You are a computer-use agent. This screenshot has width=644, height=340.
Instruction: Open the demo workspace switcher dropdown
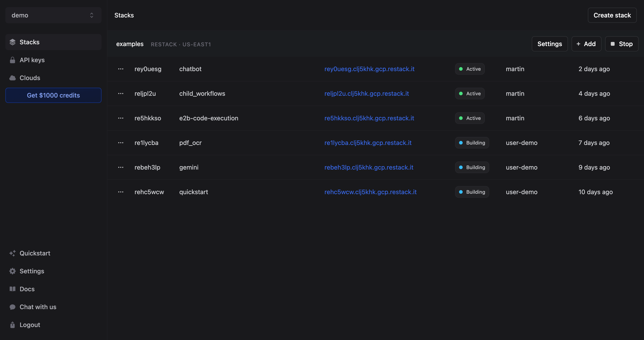point(53,15)
